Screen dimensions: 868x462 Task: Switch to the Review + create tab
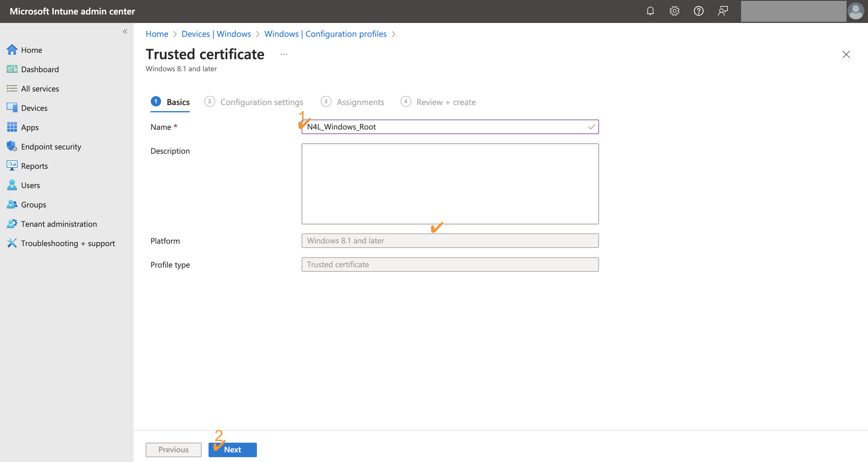click(446, 102)
